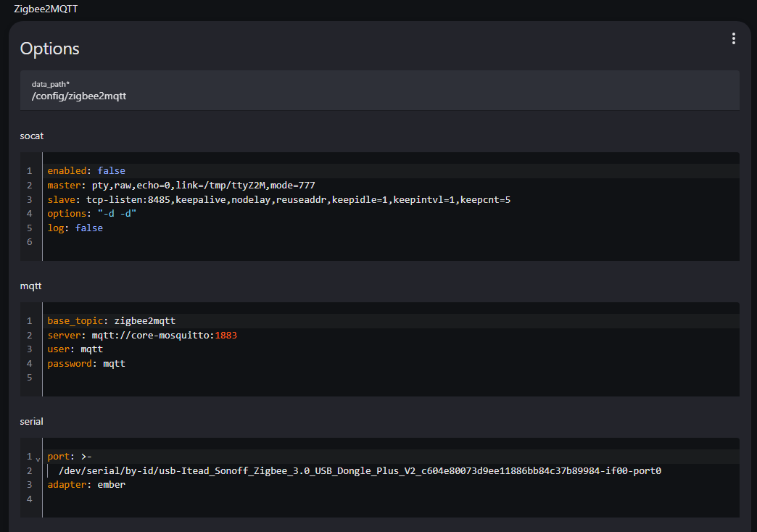
Task: Place cursor on empty line 6 of socat
Action: point(391,242)
